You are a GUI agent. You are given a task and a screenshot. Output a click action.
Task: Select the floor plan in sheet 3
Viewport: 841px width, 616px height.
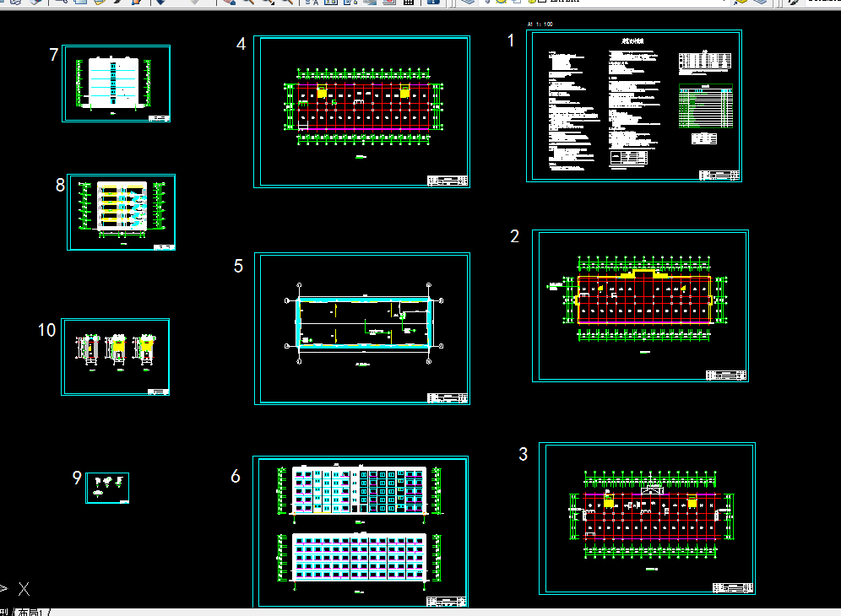[x=651, y=515]
